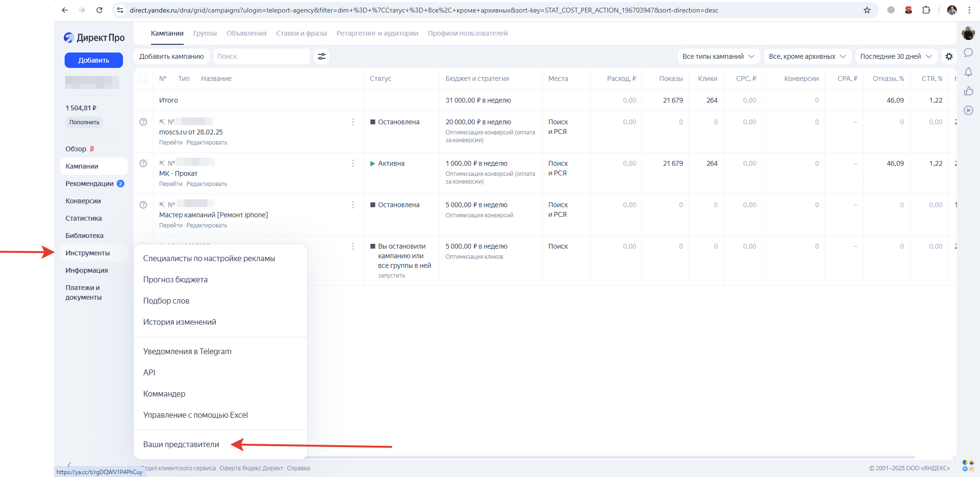Screen dimensions: 980x477
Task: Open notifications bell icon
Action: 968,72
